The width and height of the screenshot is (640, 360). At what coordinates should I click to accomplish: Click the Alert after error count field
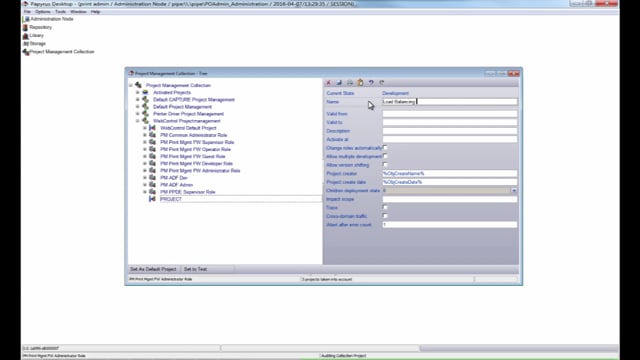(x=450, y=224)
